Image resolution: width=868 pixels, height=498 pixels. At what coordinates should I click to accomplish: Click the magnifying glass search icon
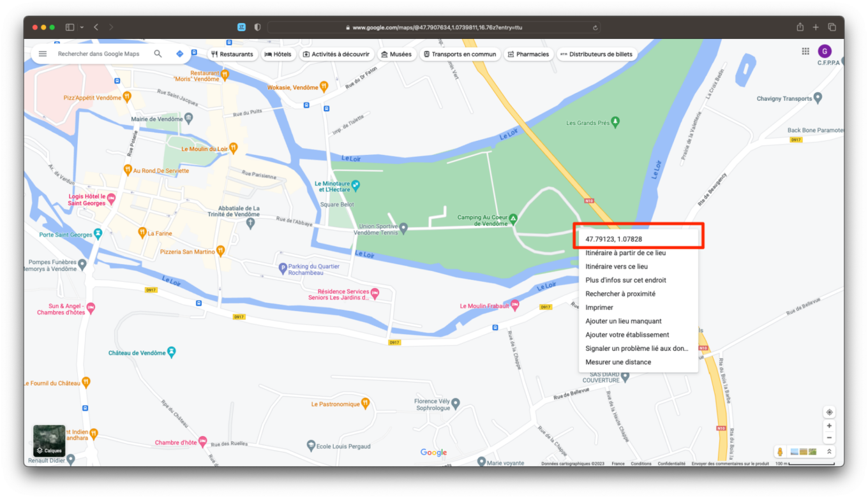click(x=158, y=54)
